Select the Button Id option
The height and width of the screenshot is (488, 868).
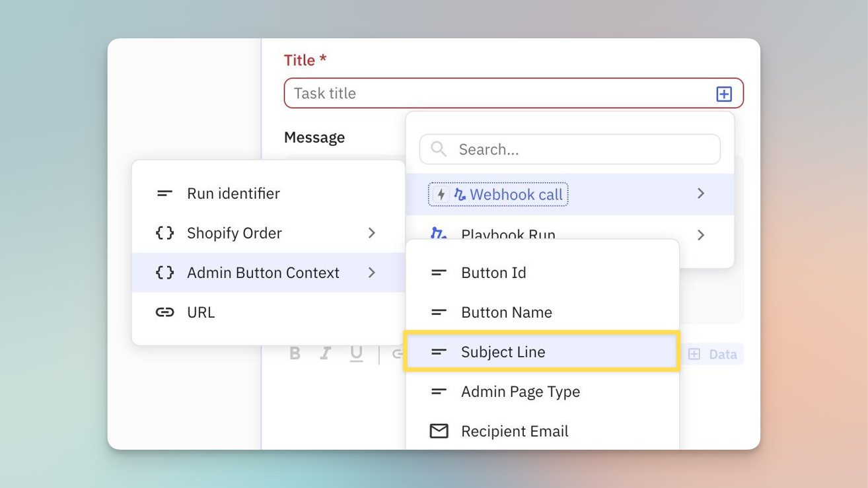[x=542, y=273]
